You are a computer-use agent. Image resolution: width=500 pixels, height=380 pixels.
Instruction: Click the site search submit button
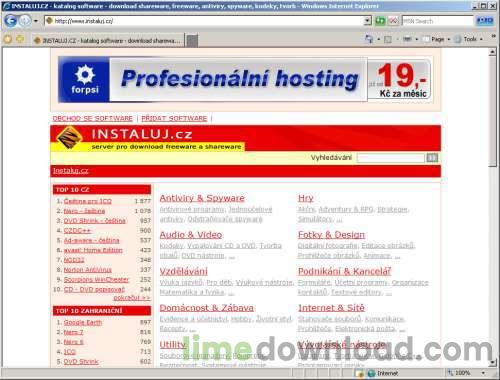pyautogui.click(x=432, y=158)
